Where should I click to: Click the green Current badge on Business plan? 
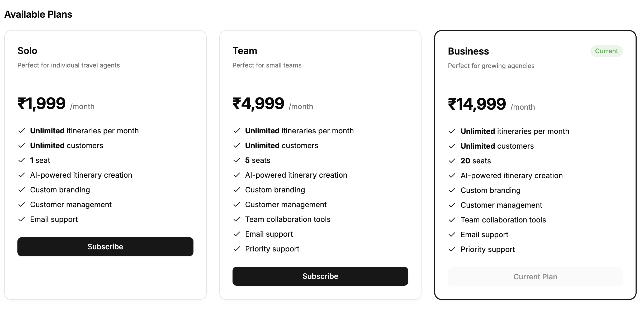606,51
